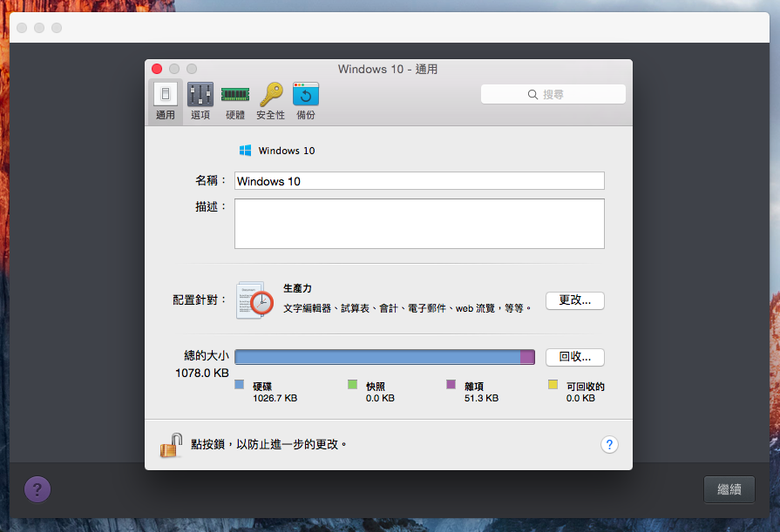Image resolution: width=780 pixels, height=532 pixels.
Task: Click the yellow 可回收的 legend swatch
Action: (x=553, y=384)
